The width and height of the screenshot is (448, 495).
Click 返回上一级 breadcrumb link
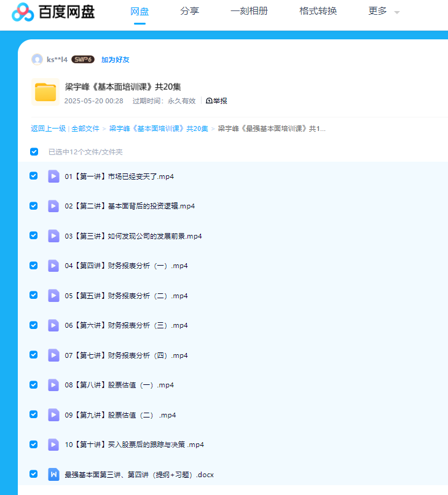coord(48,129)
